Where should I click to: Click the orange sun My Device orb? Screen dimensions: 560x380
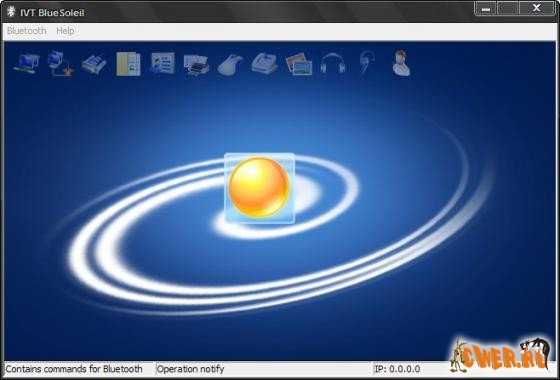259,188
